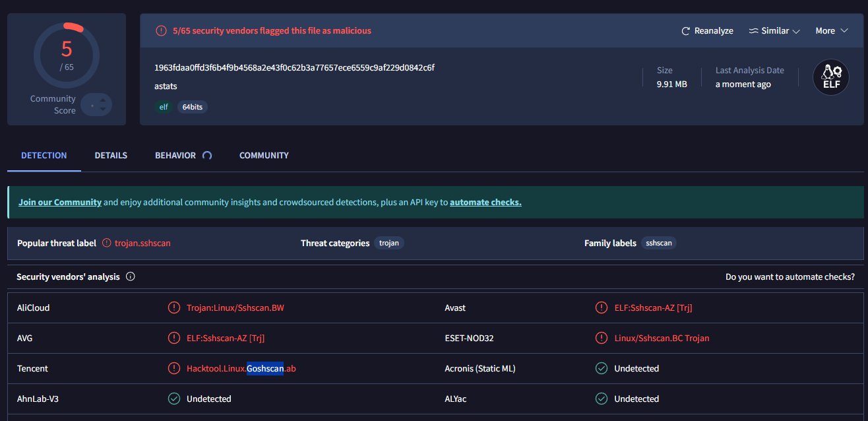Click the Behavior tab loading spinner
The height and width of the screenshot is (421, 868).
pos(207,156)
